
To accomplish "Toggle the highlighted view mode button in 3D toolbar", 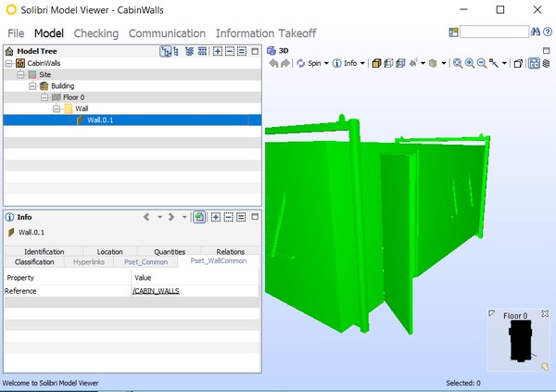I will (x=535, y=64).
